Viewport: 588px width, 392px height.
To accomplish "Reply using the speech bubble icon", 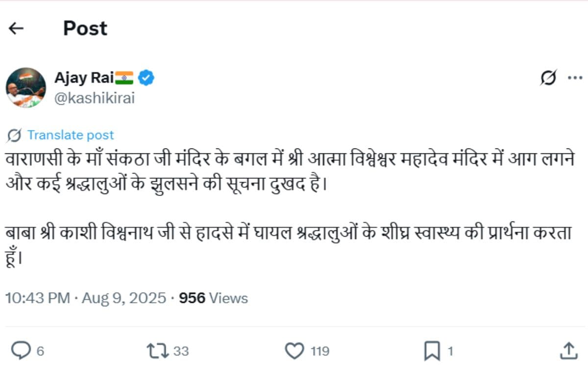I will pyautogui.click(x=21, y=351).
